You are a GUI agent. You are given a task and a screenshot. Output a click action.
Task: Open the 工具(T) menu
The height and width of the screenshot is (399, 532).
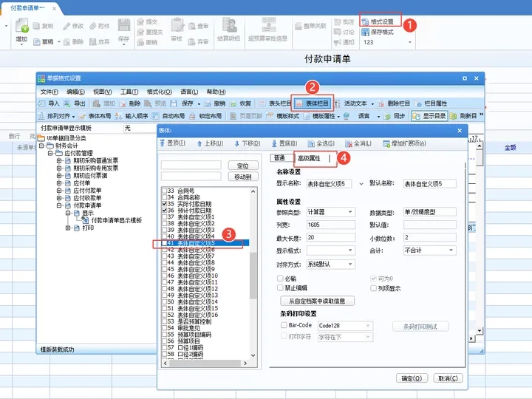pyautogui.click(x=129, y=92)
